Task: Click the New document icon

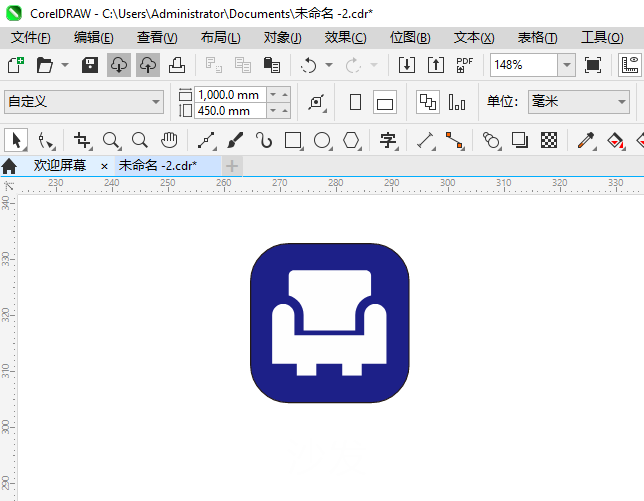Action: 16,65
